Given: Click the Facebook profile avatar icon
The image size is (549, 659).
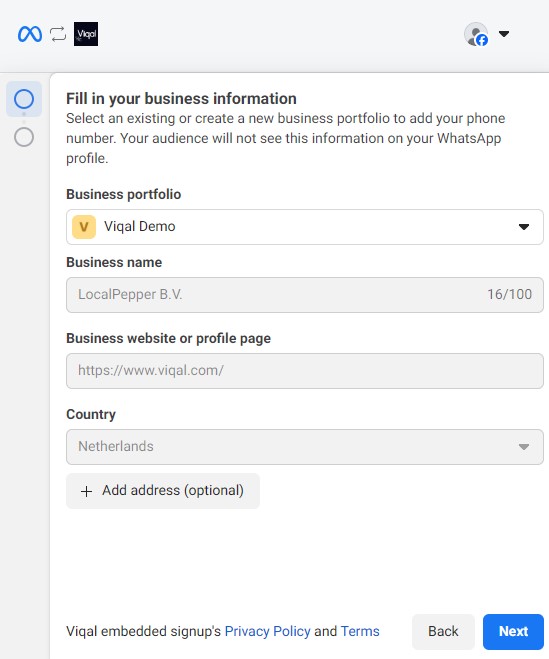Looking at the screenshot, I should (x=476, y=34).
